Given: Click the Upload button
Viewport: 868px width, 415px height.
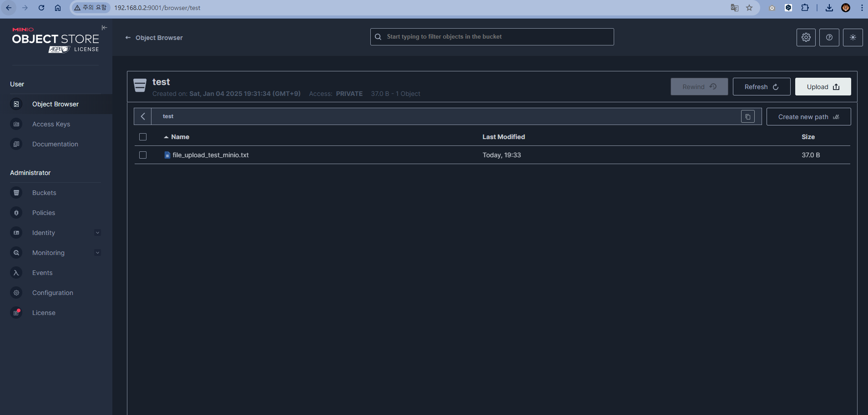Looking at the screenshot, I should [823, 86].
